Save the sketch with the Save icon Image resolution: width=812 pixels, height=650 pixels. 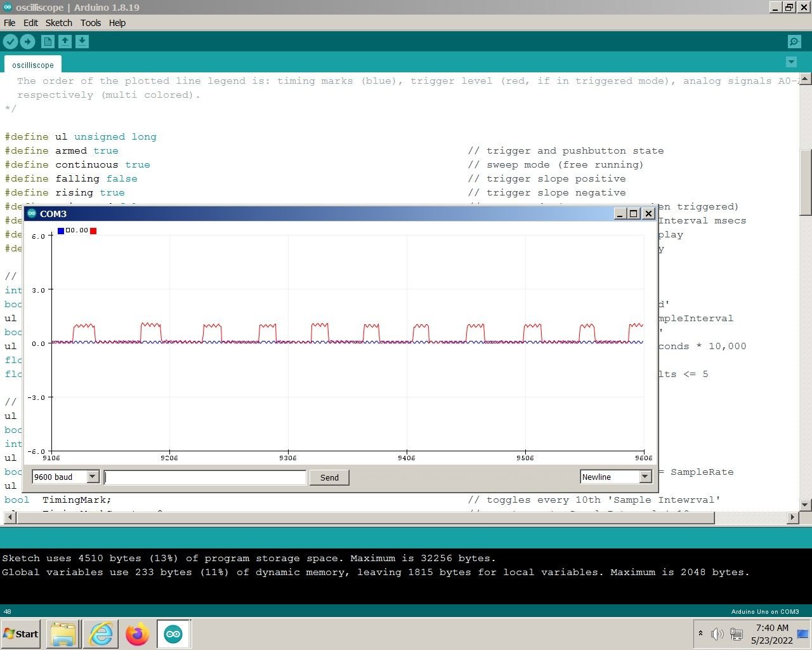tap(82, 42)
